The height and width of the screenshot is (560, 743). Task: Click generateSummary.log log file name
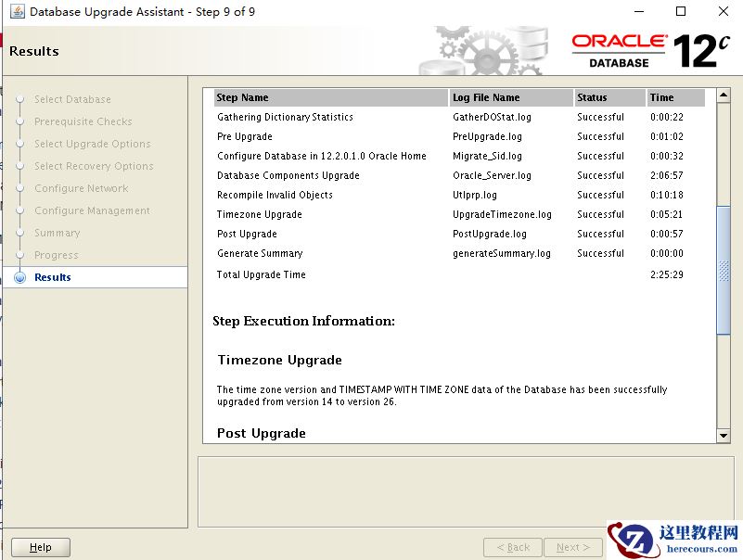tap(501, 253)
